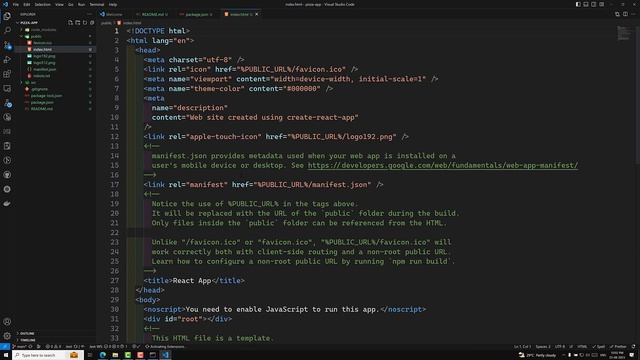Click the New Folder icon in the Explorer header
The width and height of the screenshot is (640, 360).
(78, 23)
